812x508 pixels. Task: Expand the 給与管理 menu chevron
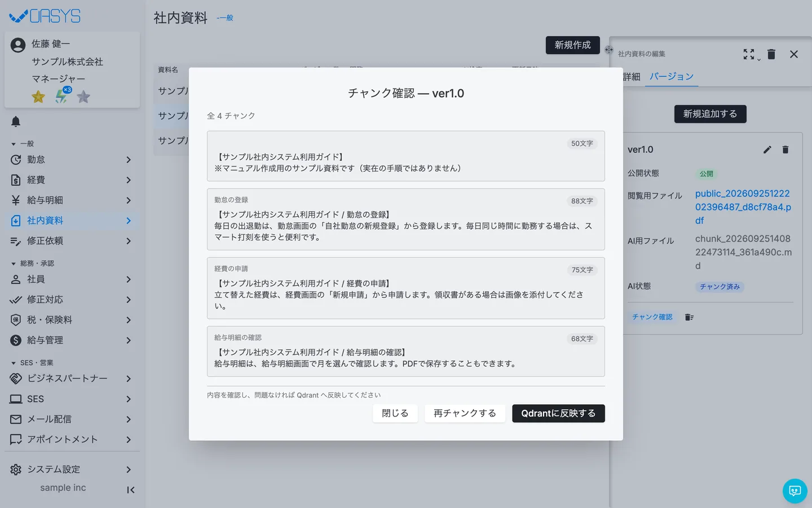coord(129,340)
